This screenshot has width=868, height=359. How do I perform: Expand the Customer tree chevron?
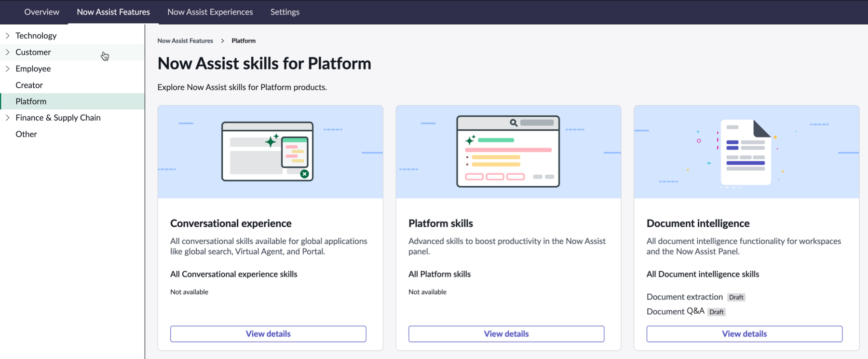[7, 52]
